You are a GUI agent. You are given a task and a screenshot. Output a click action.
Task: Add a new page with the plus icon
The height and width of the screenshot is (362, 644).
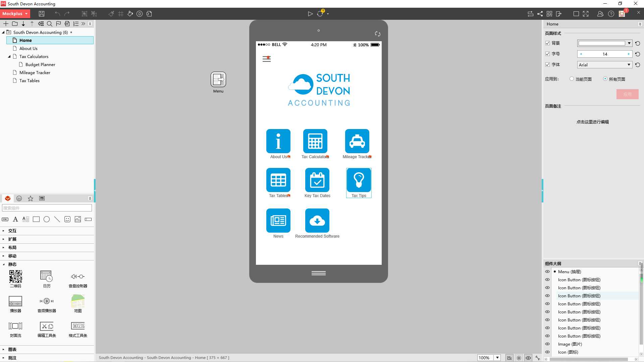[x=6, y=24]
